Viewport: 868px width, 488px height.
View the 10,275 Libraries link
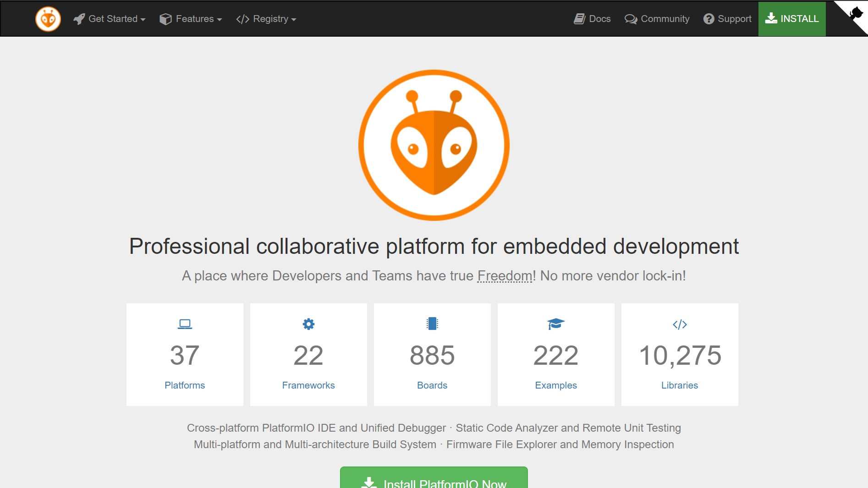click(x=680, y=385)
